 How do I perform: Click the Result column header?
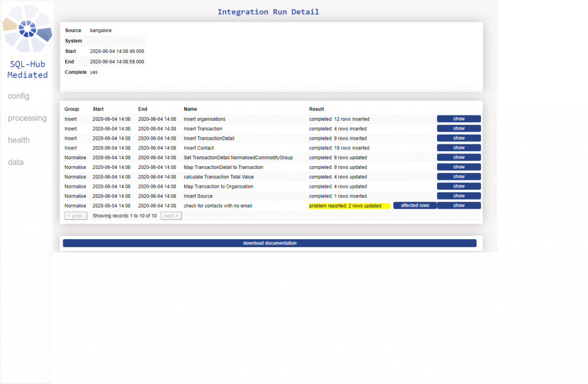[316, 109]
